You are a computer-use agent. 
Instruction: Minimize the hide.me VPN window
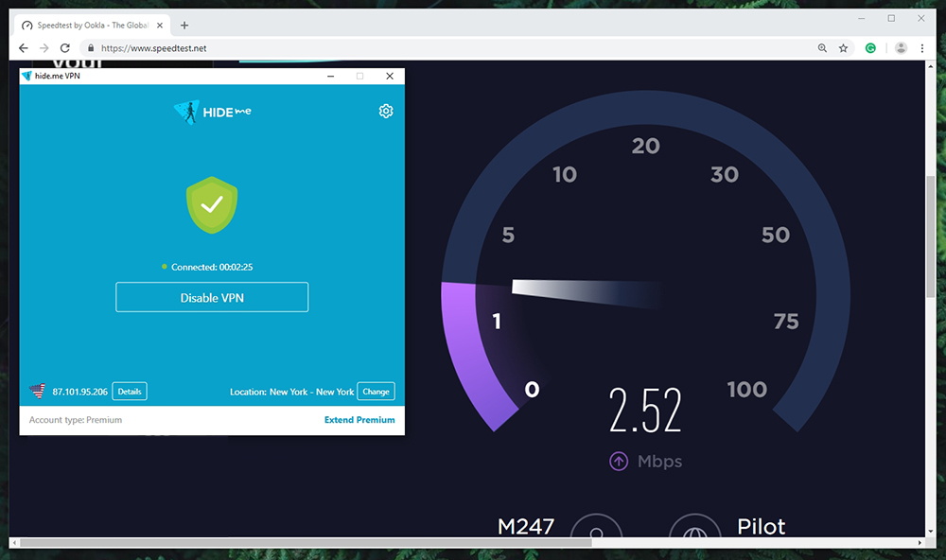click(x=330, y=76)
